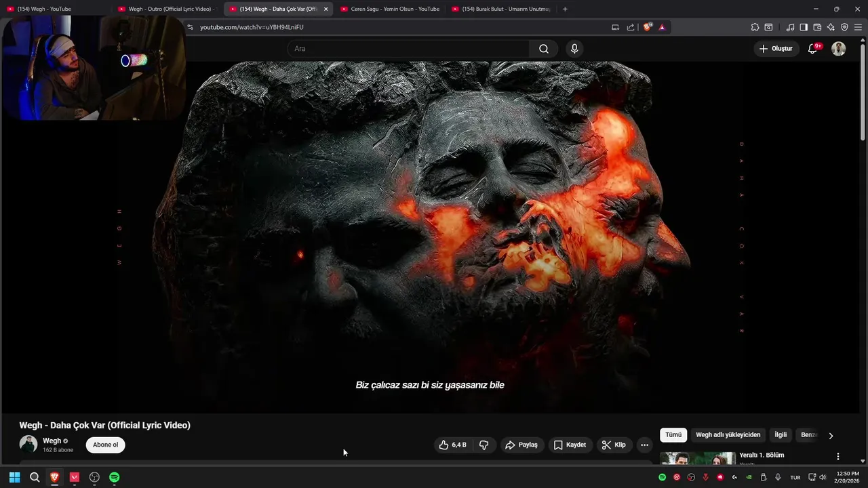
Task: Open the share page icon in address bar
Action: coord(631,27)
